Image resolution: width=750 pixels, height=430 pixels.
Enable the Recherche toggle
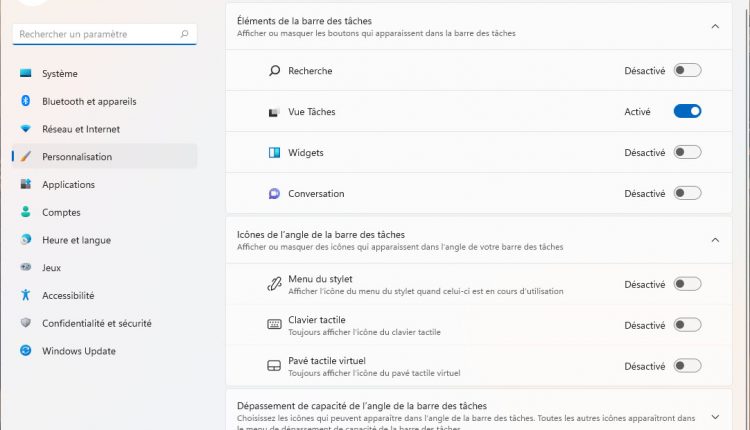point(687,71)
